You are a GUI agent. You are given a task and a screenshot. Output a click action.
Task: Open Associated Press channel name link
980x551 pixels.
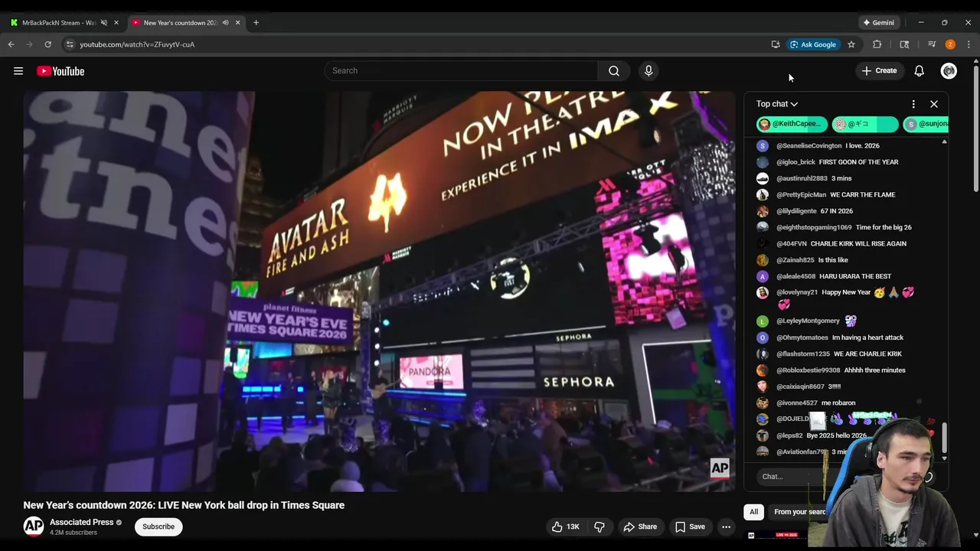81,522
